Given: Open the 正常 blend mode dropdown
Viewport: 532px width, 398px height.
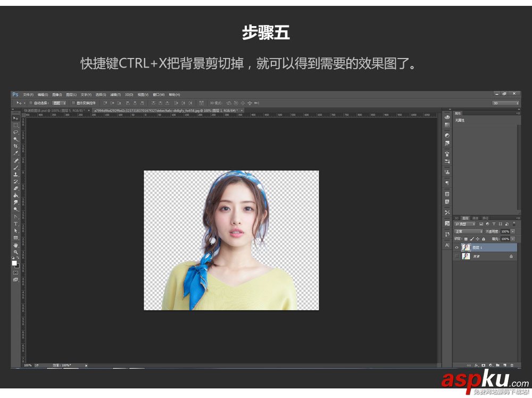Looking at the screenshot, I should tap(469, 231).
